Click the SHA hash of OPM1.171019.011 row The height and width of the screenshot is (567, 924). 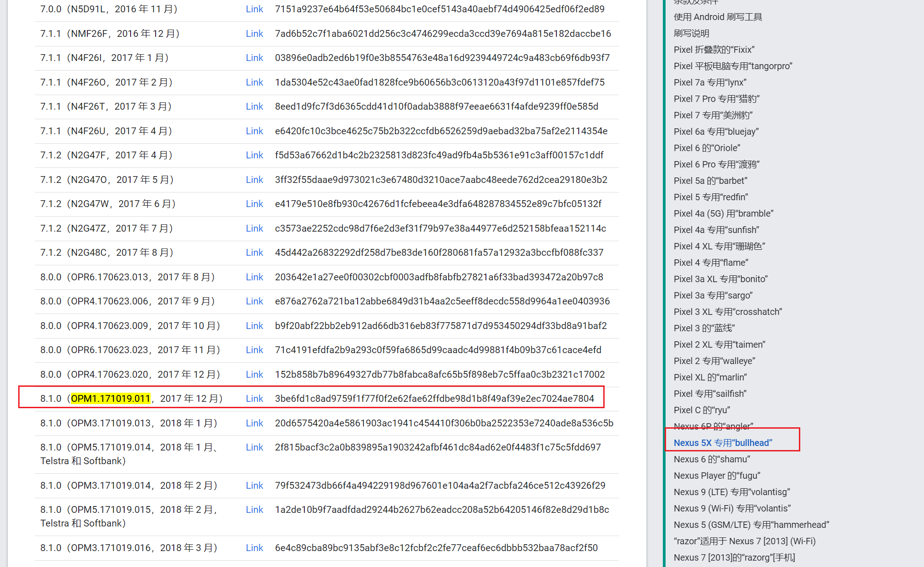(434, 399)
